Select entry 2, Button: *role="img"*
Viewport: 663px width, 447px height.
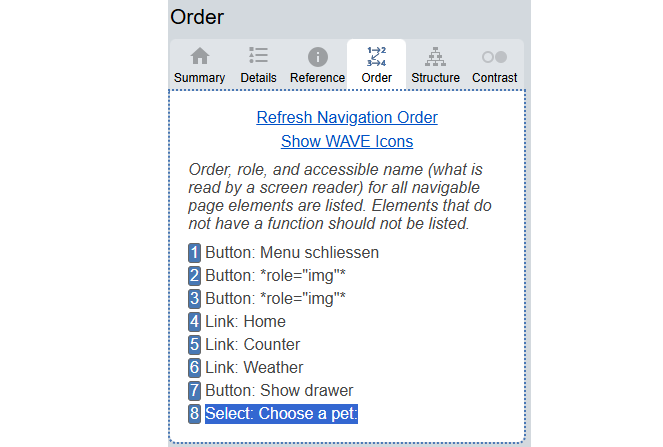tap(276, 276)
